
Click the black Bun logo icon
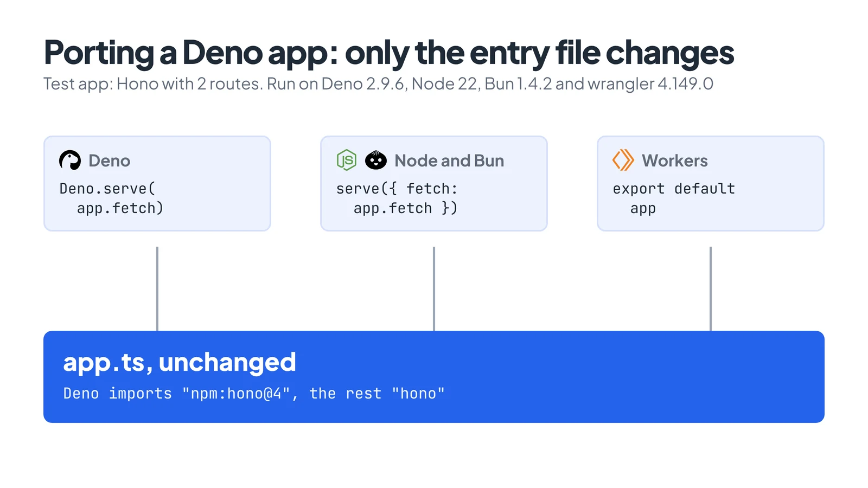tap(376, 160)
